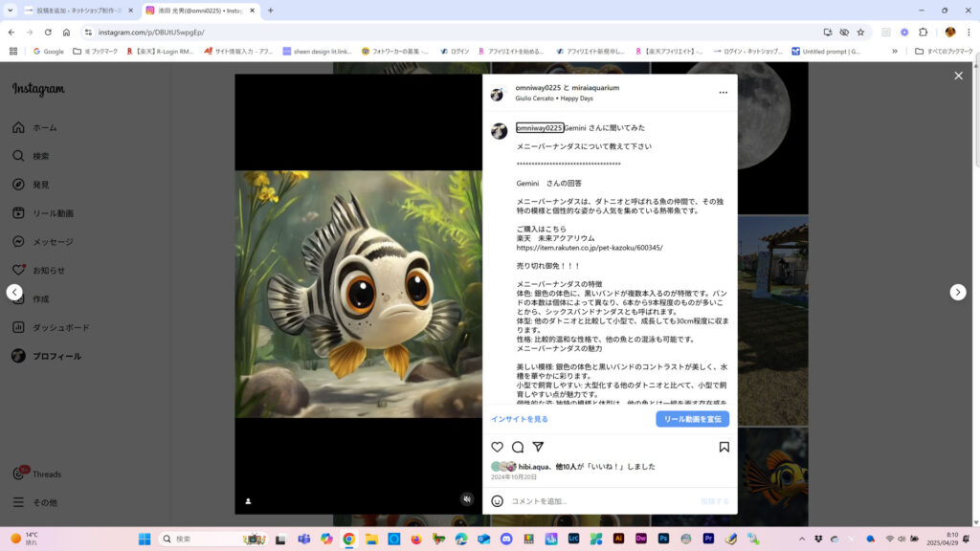Show hidden tray icons chevron
Image resolution: width=980 pixels, height=551 pixels.
click(x=801, y=540)
